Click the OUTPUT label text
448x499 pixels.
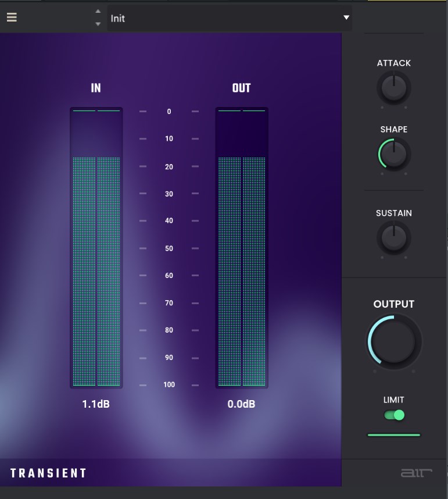tap(394, 304)
